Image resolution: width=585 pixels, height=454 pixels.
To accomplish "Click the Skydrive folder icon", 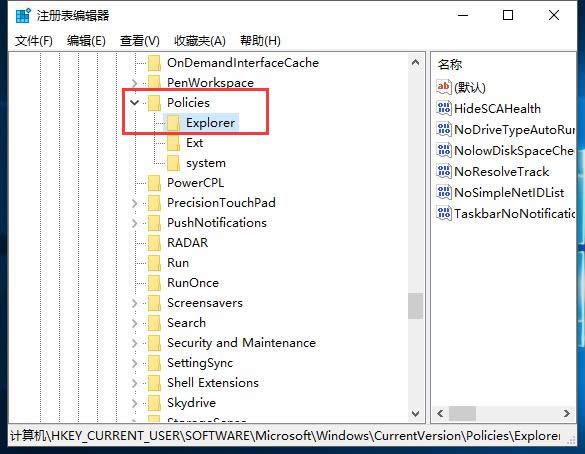I will tap(154, 403).
